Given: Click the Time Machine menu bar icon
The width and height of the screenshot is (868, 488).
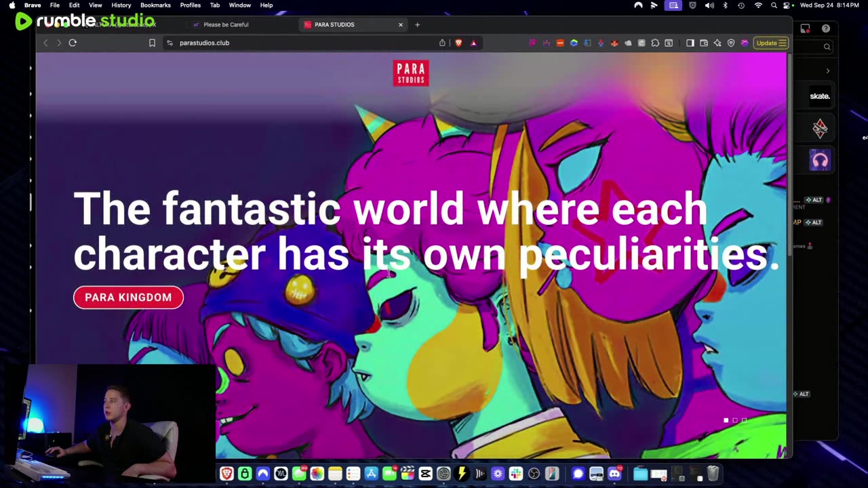Looking at the screenshot, I should click(x=741, y=5).
